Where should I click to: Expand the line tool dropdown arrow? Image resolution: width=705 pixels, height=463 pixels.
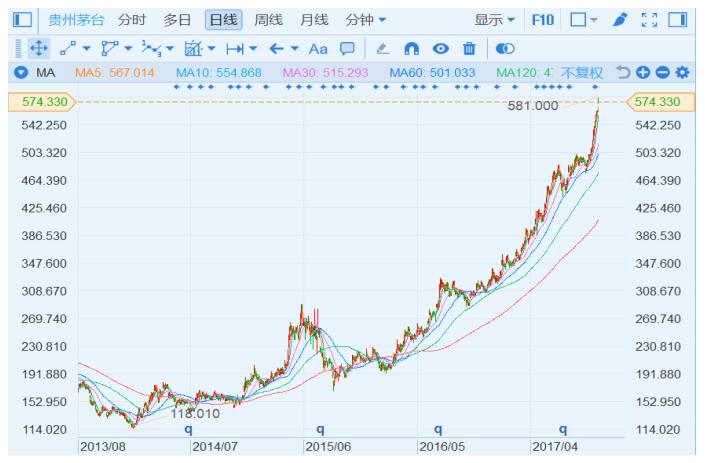[x=86, y=48]
